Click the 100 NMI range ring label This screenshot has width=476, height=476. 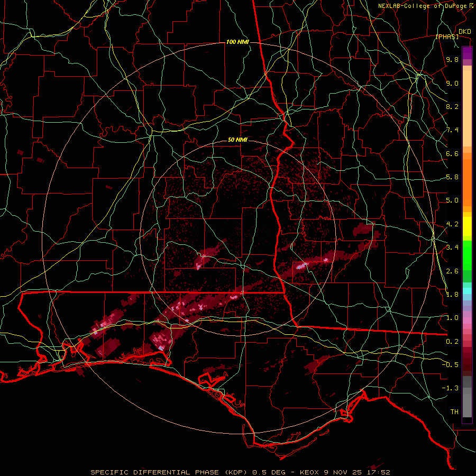[237, 42]
